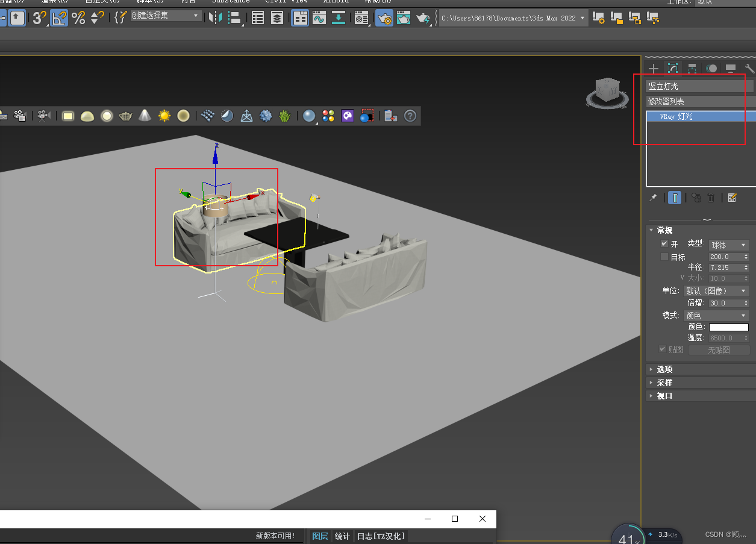756x544 pixels.
Task: Open the 模式 颜色 mode dropdown
Action: click(x=716, y=315)
